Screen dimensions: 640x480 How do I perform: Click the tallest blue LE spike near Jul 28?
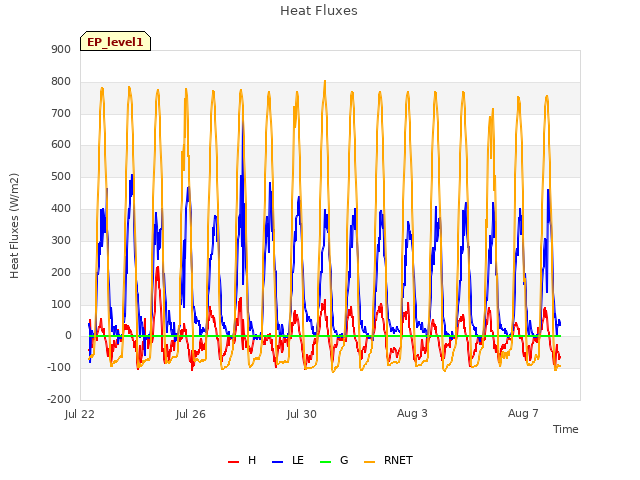[x=243, y=124]
